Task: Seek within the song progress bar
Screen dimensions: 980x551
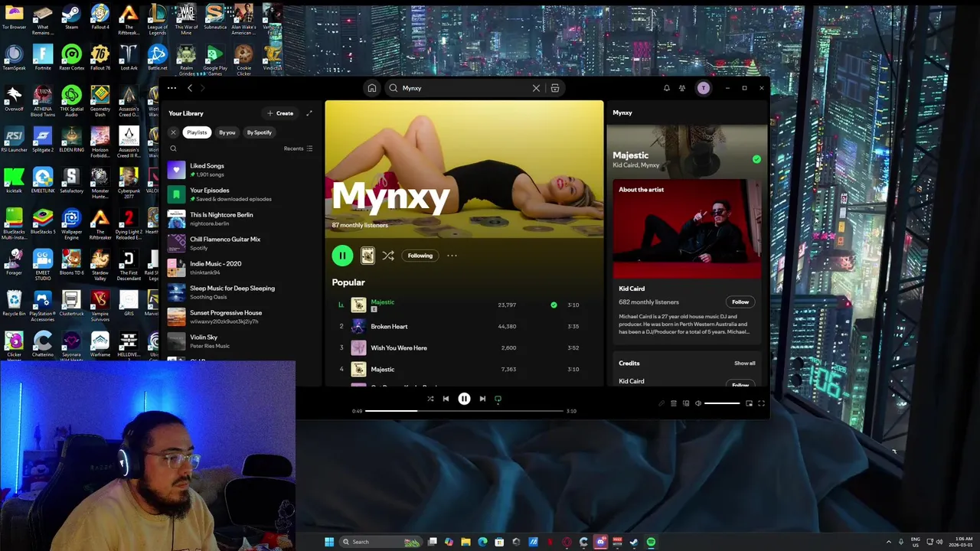Action: coord(464,411)
